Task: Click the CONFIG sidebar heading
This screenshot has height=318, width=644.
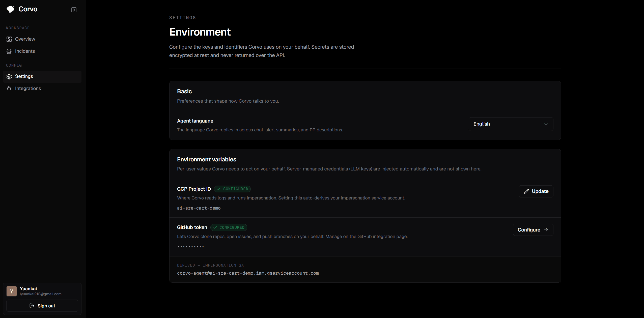Action: coord(14,65)
